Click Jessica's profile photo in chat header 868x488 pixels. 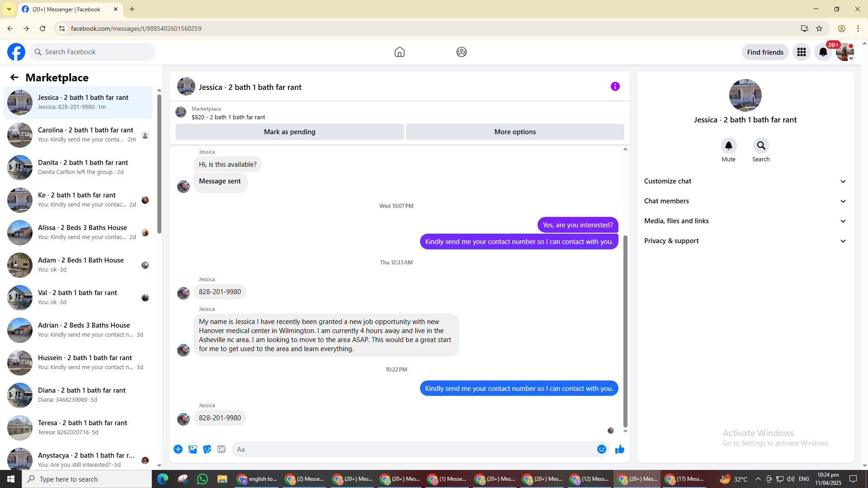pyautogui.click(x=186, y=86)
